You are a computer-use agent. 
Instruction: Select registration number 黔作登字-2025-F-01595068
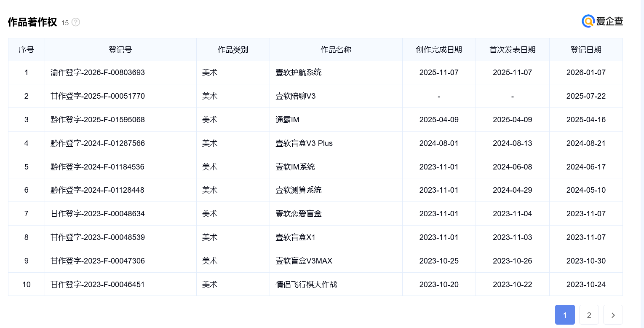[98, 120]
